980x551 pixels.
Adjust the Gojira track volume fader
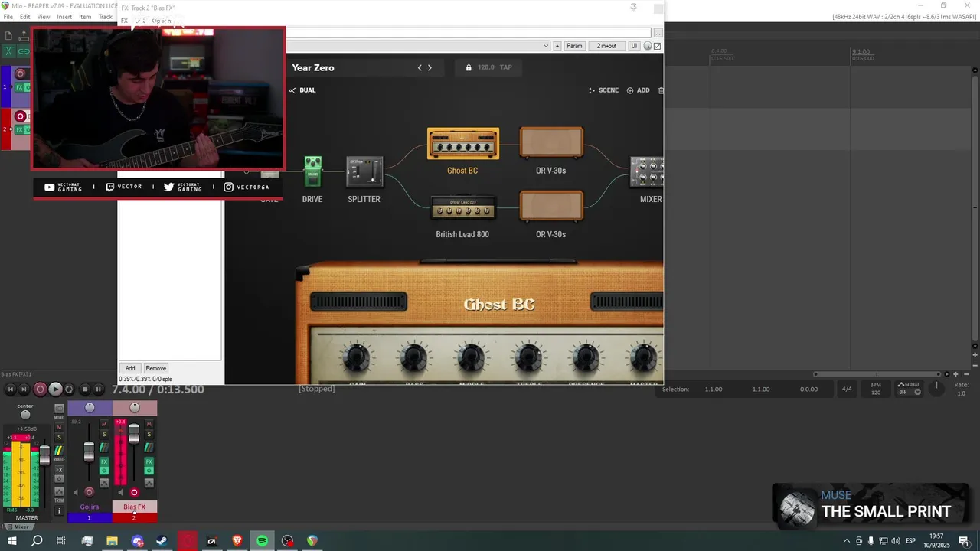[x=89, y=452]
